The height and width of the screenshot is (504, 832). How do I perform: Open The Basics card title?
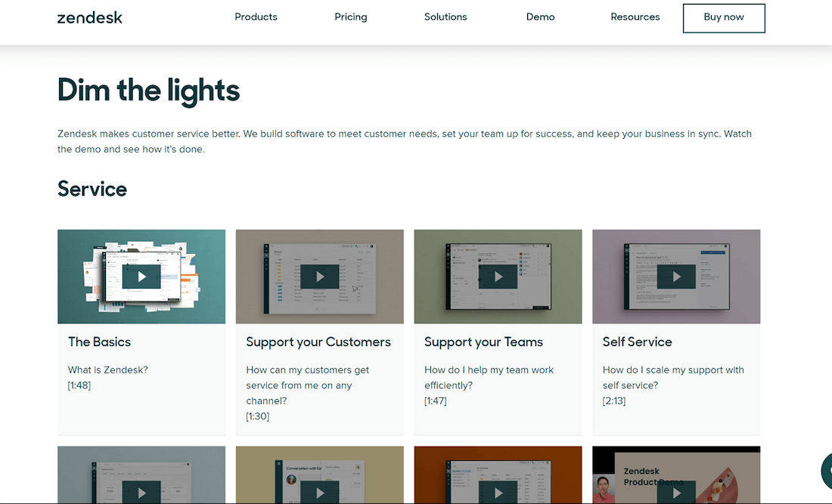[x=99, y=342]
